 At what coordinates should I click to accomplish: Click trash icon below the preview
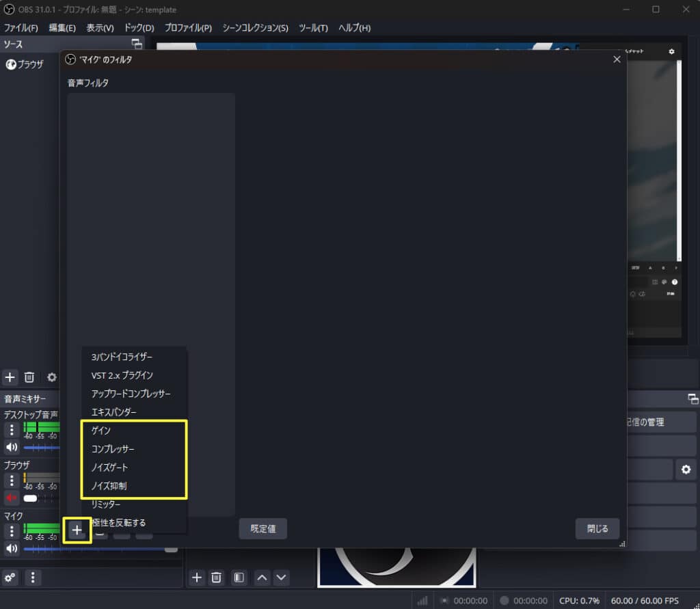click(x=216, y=578)
